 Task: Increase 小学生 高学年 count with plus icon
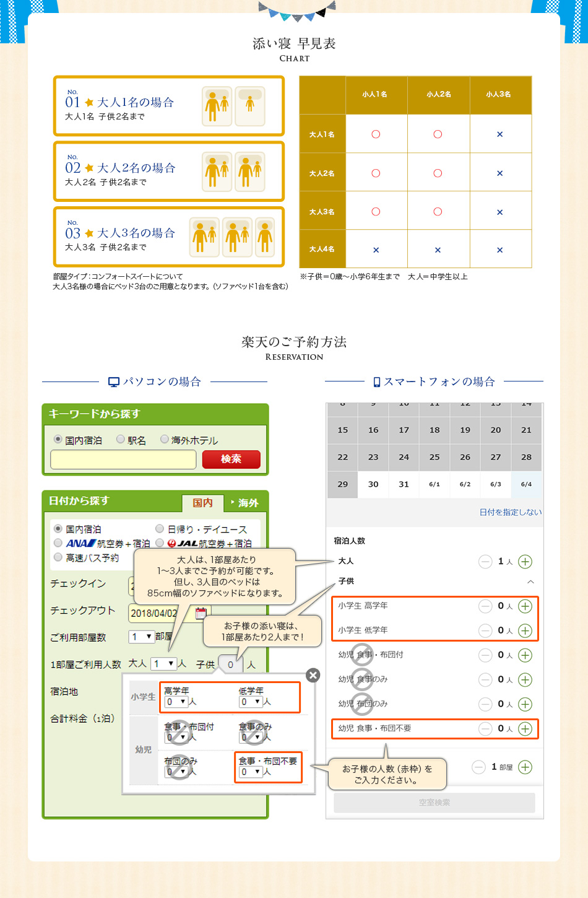click(525, 606)
